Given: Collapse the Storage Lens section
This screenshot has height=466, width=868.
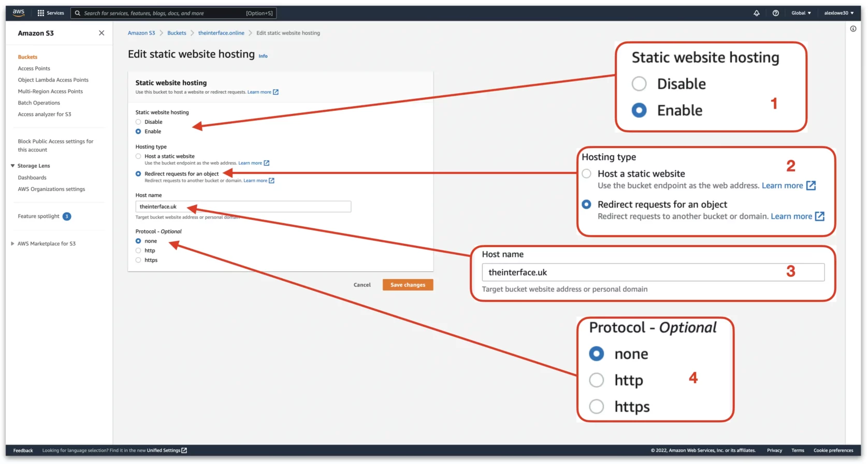Looking at the screenshot, I should coord(13,166).
